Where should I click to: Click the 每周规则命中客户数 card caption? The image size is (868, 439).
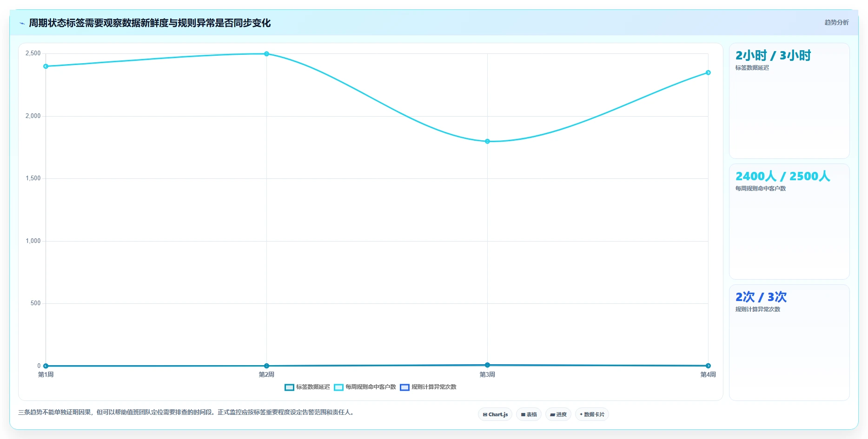761,189
